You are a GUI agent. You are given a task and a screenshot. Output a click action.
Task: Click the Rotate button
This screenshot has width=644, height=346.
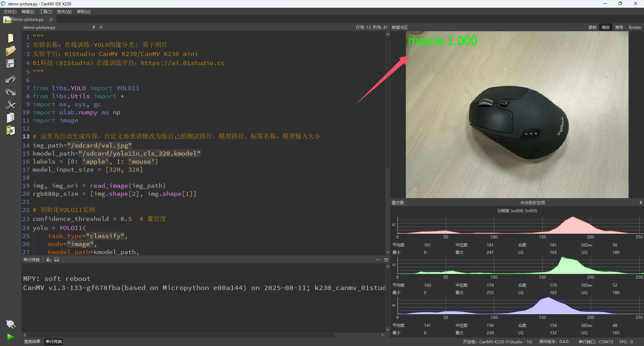coord(635,27)
